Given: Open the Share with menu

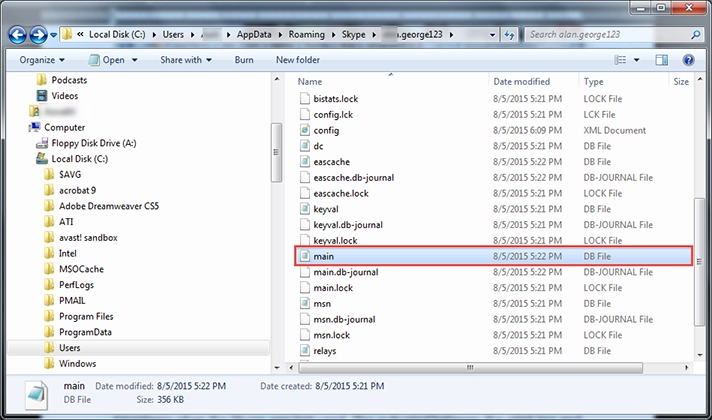Looking at the screenshot, I should [x=186, y=60].
